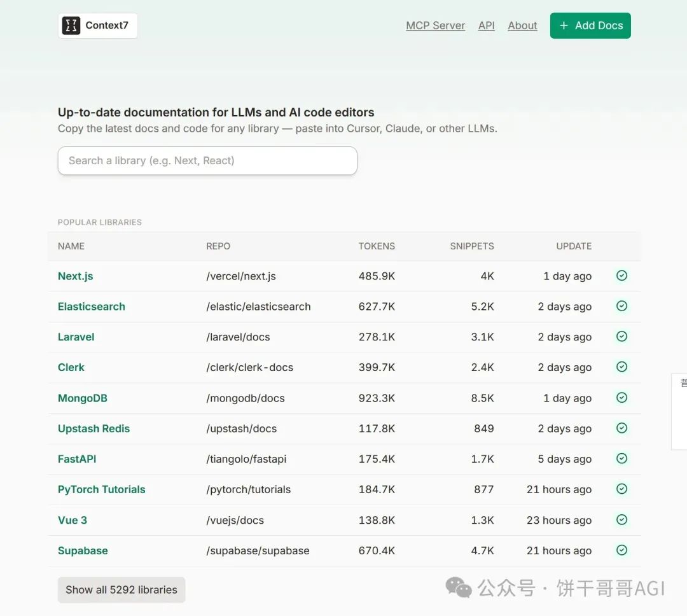The height and width of the screenshot is (616, 687).
Task: Focus the Search a library field
Action: [x=207, y=160]
